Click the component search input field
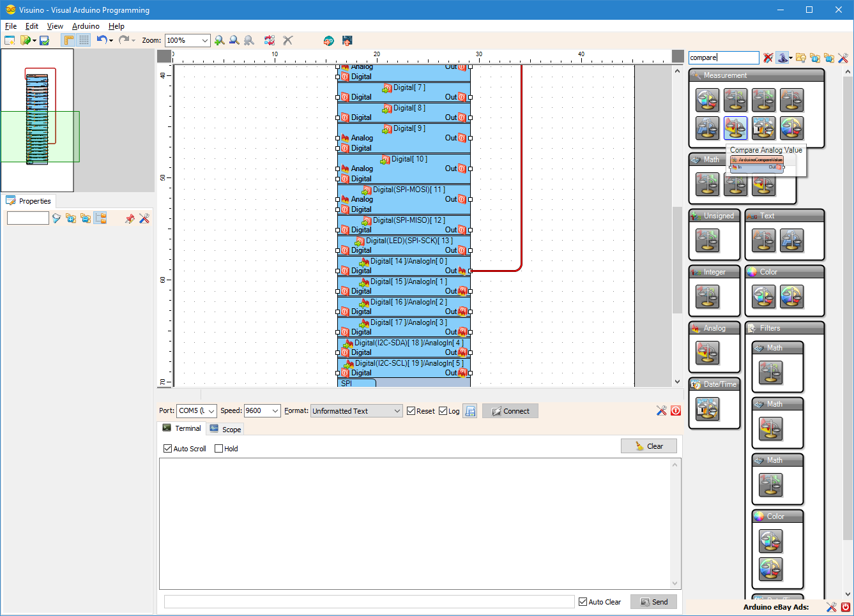Screen dimensions: 854x616 click(724, 57)
